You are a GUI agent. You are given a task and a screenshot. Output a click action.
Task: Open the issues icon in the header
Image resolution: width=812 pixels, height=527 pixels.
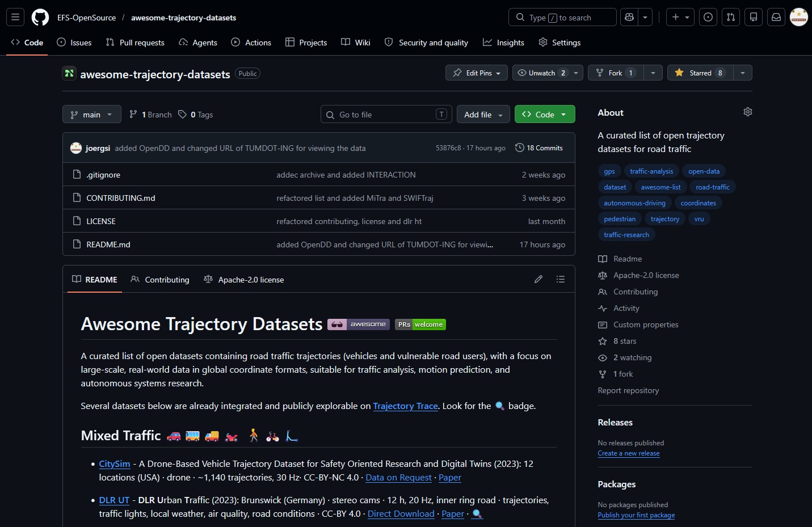pyautogui.click(x=708, y=17)
